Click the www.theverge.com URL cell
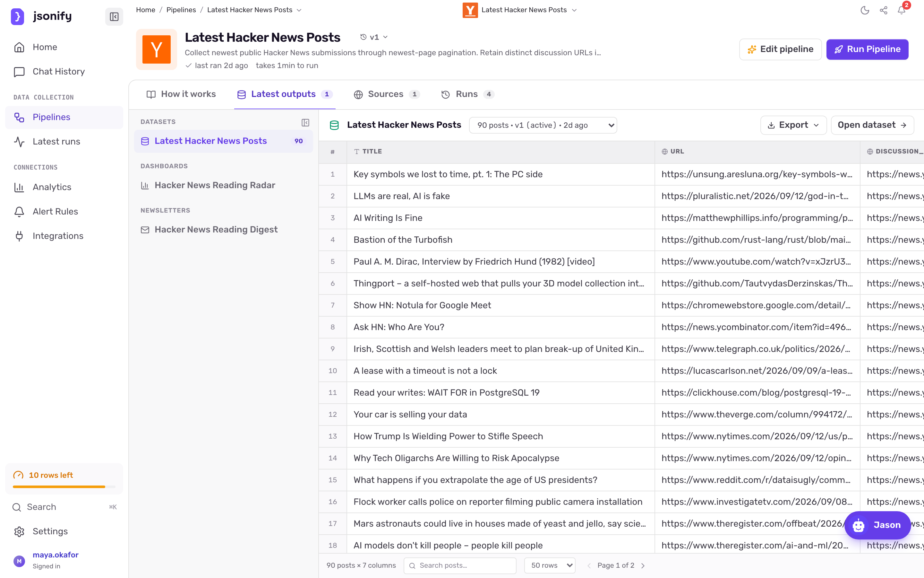Screen dimensions: 924x578 point(757,414)
